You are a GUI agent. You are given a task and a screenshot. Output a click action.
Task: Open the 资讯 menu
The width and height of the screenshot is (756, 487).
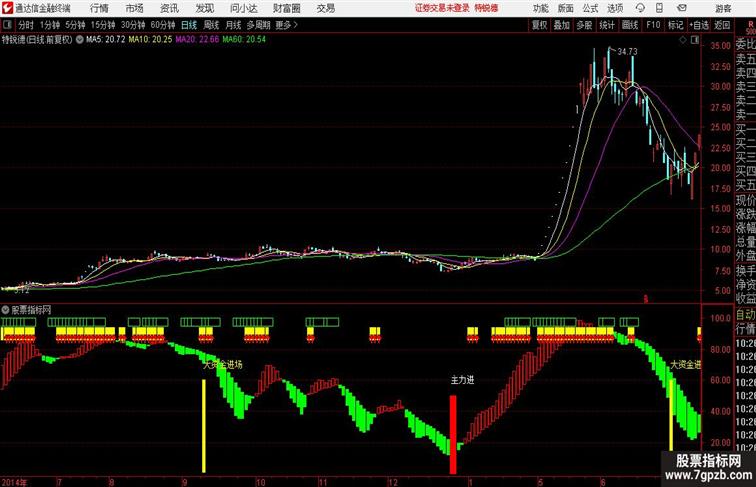[169, 8]
